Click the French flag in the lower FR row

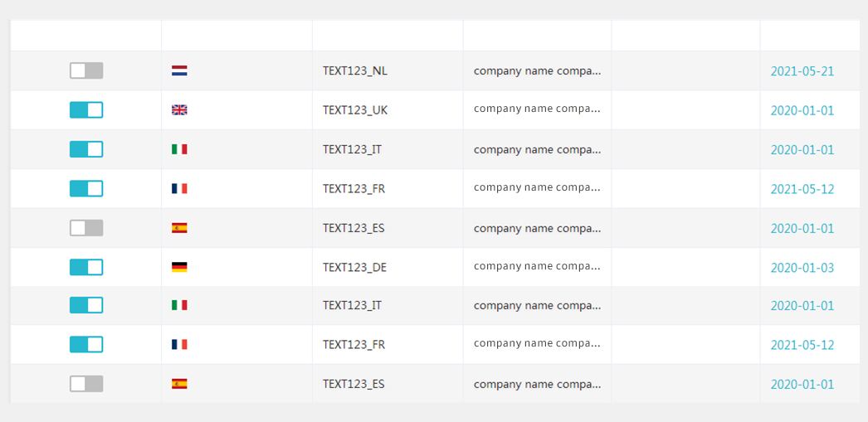(179, 345)
